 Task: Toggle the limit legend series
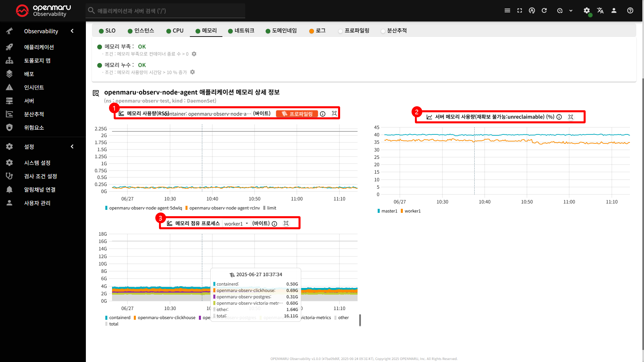click(270, 208)
